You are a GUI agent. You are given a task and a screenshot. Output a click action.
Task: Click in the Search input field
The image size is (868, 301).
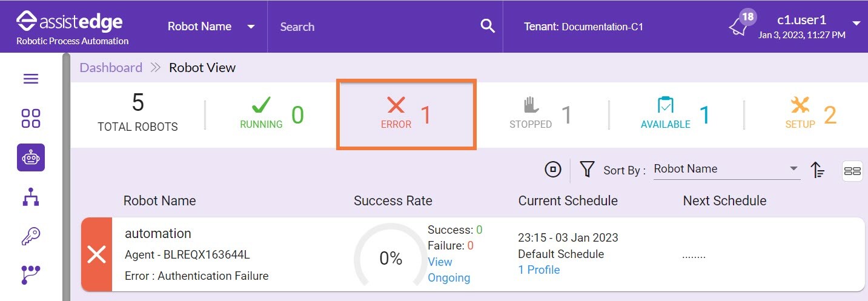pos(376,27)
